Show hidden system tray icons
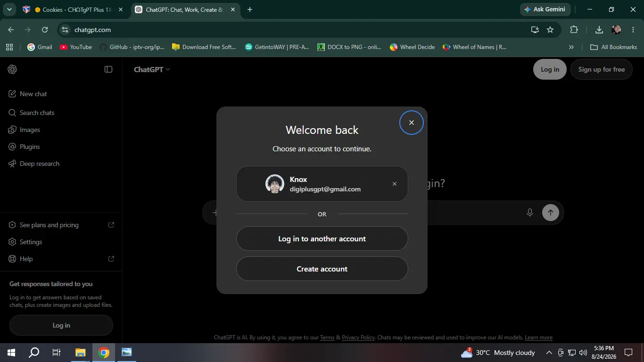644x362 pixels. [x=549, y=353]
